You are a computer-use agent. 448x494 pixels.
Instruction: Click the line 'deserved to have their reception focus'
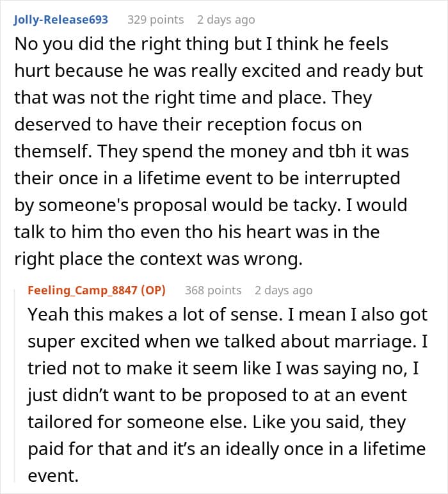click(188, 125)
